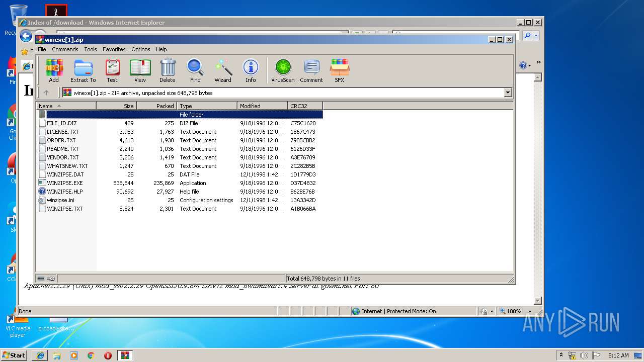The height and width of the screenshot is (362, 644).
Task: Sort by the Modified column header
Action: (x=262, y=106)
